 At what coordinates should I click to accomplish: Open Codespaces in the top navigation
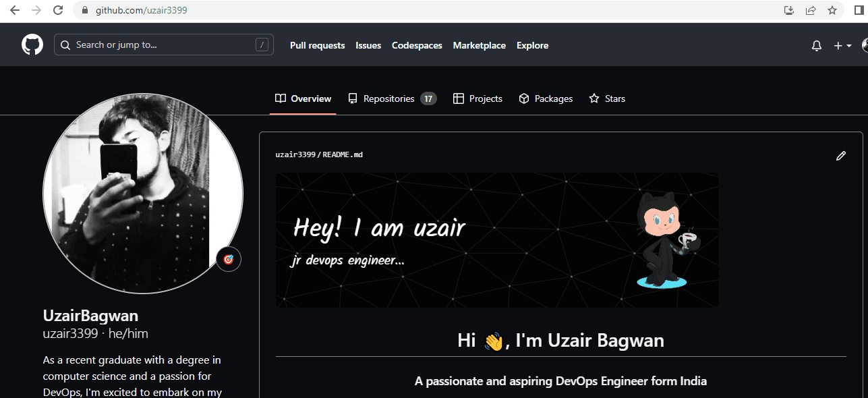[417, 46]
